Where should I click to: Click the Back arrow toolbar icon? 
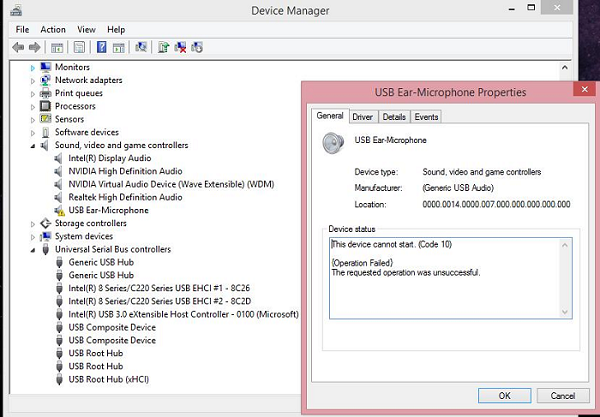coord(18,47)
